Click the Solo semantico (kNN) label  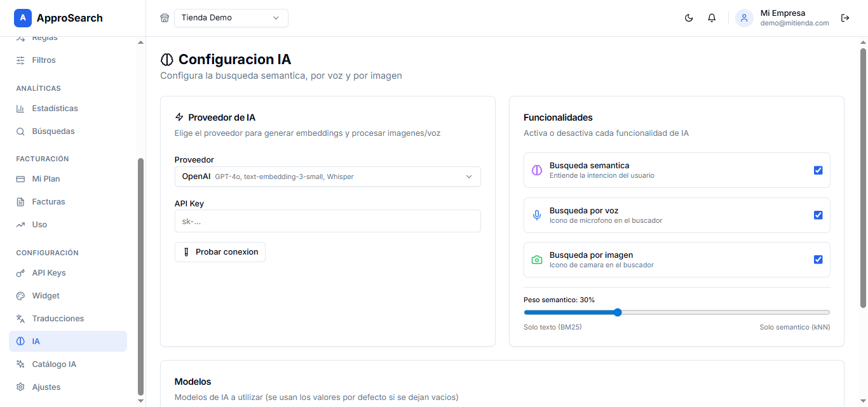coord(795,327)
